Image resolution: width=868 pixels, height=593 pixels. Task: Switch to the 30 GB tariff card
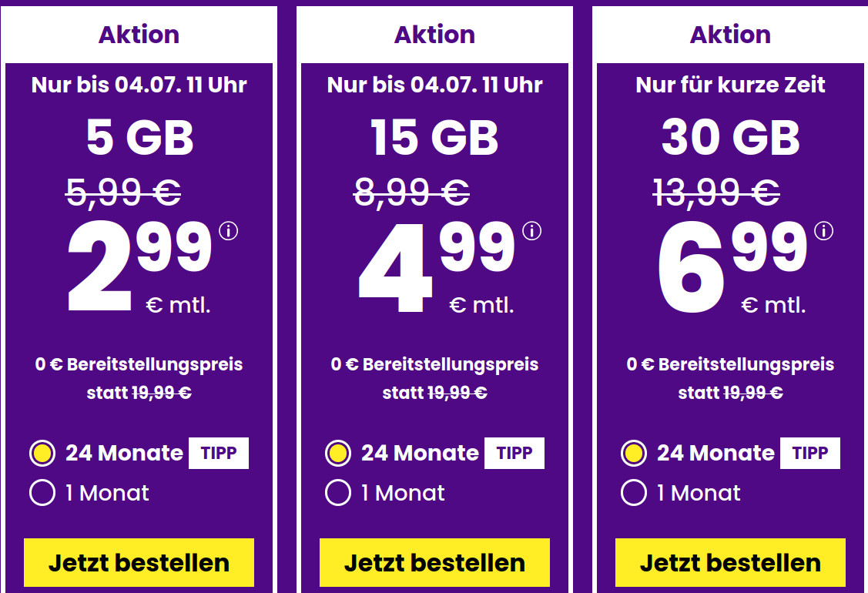pyautogui.click(x=730, y=139)
